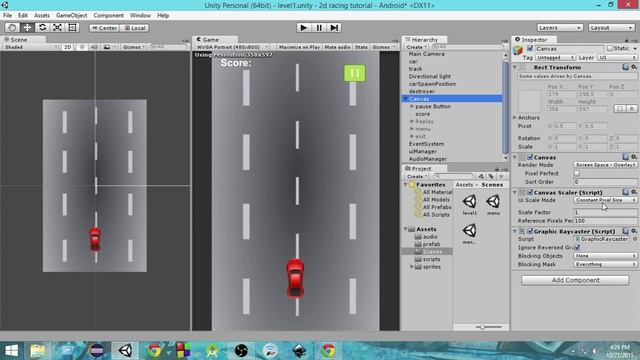Viewport: 640px width, 360px height.
Task: Open the Edit menu
Action: click(x=23, y=16)
